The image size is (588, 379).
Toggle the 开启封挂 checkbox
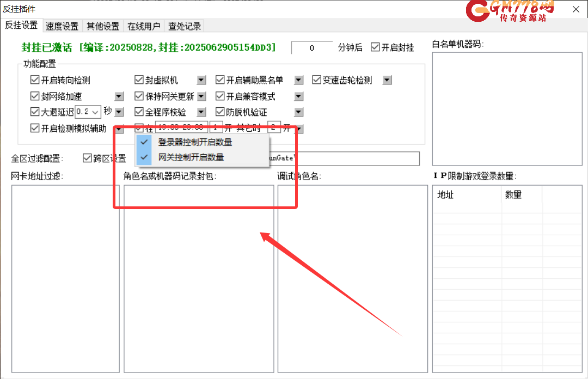pos(375,47)
